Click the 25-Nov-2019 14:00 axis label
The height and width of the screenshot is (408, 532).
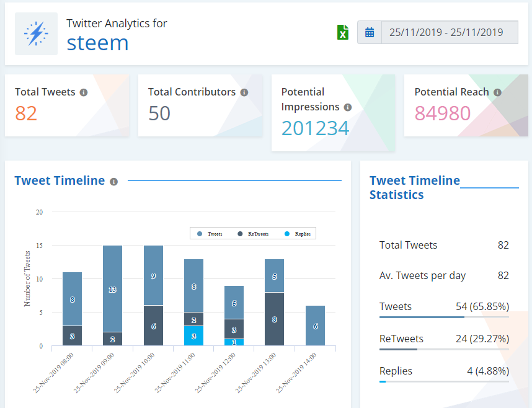[x=296, y=373]
